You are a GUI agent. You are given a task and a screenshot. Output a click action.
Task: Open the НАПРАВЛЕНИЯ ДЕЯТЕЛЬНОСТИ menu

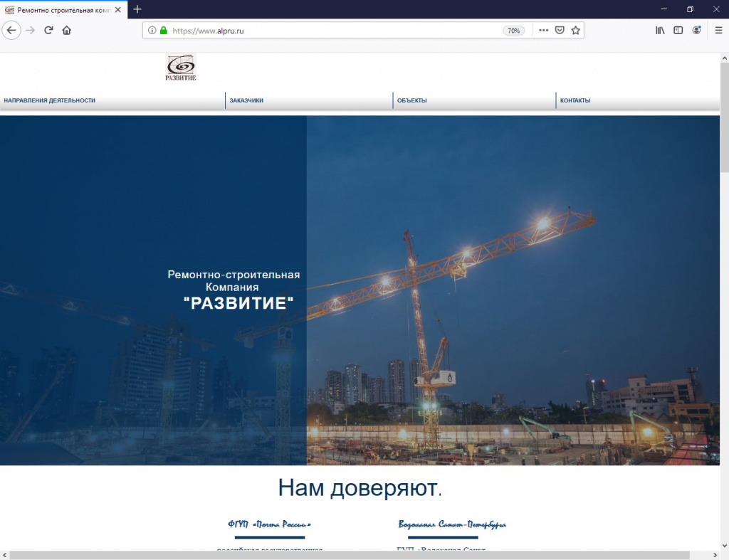point(49,100)
